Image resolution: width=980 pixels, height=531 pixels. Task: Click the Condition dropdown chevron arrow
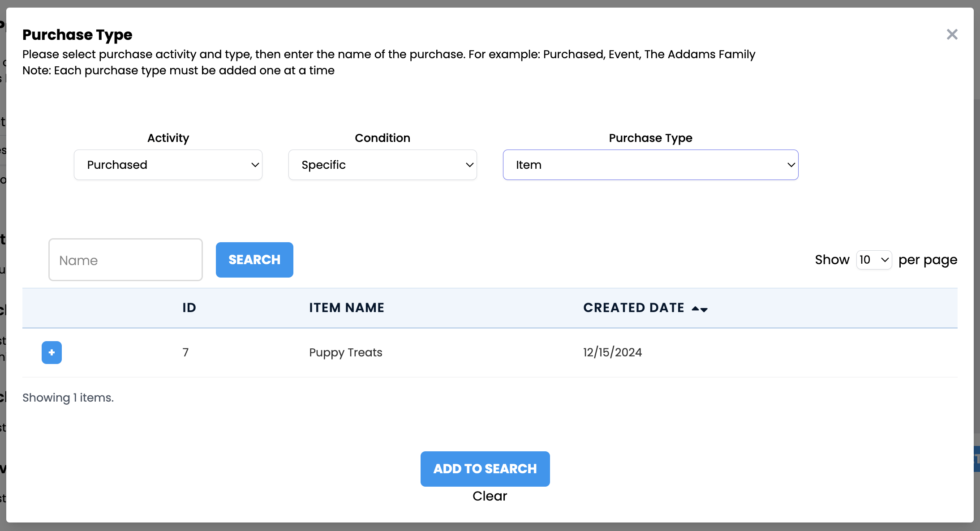tap(470, 165)
